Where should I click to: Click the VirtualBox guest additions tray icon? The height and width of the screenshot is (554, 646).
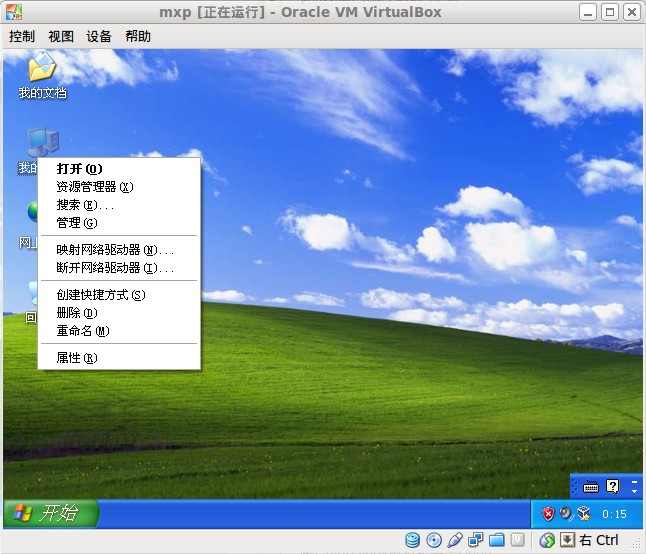point(584,514)
